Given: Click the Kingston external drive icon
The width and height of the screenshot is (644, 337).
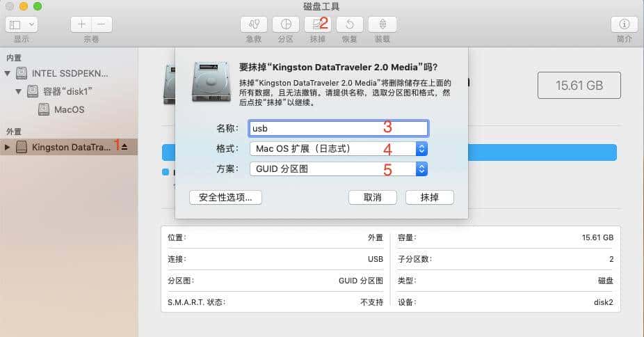Looking at the screenshot, I should pos(22,147).
